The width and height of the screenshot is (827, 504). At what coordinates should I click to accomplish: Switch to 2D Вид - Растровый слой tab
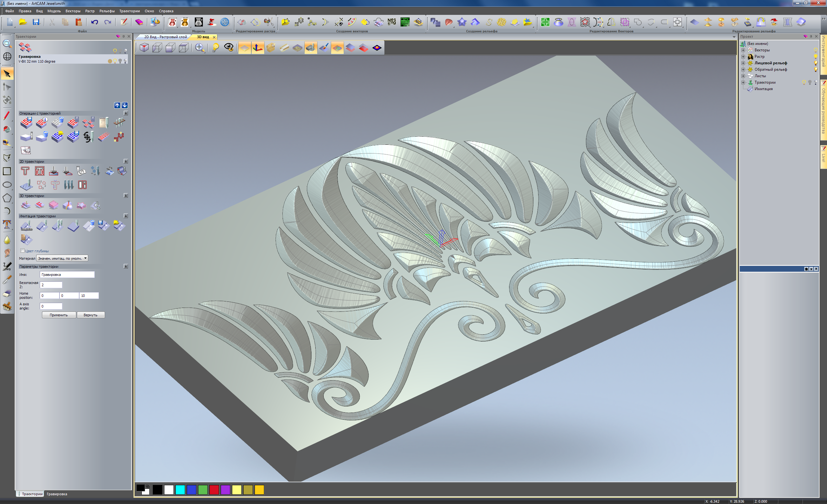[165, 37]
